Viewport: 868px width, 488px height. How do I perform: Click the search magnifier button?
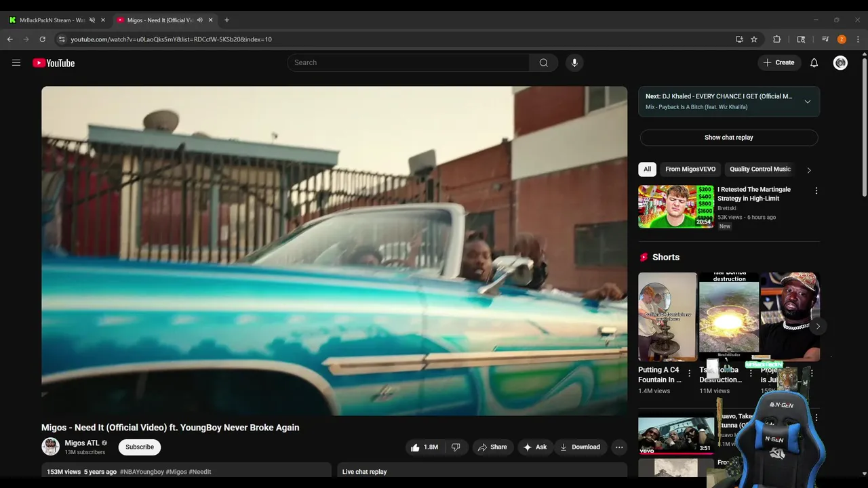(544, 63)
